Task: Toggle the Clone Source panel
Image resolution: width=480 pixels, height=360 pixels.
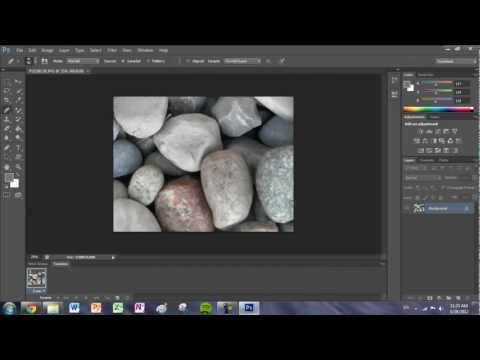Action: point(44,61)
